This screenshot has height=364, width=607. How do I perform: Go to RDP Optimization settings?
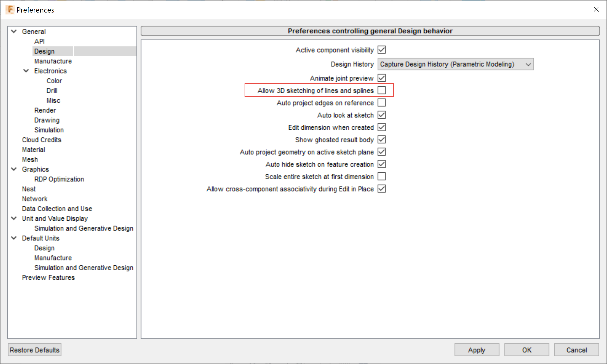(59, 179)
